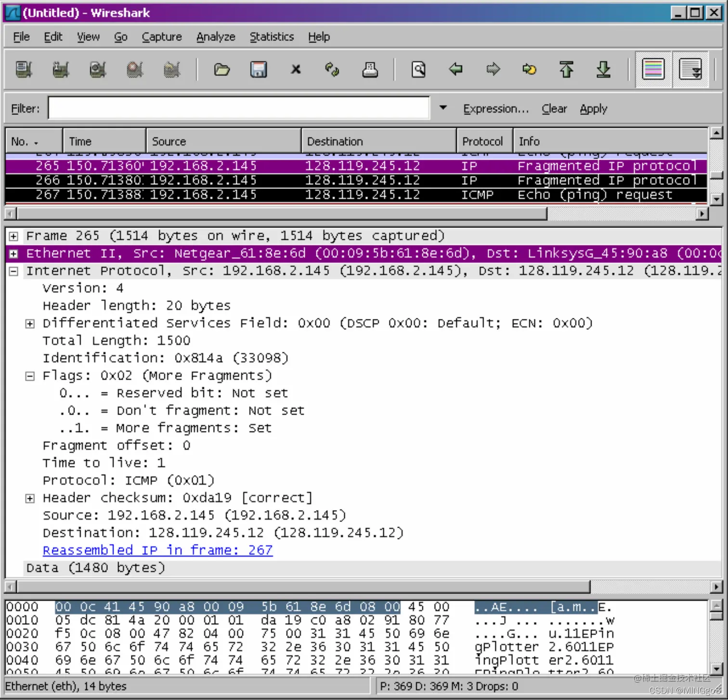This screenshot has width=728, height=700.
Task: Sort packets by Destination column header
Action: tap(379, 141)
